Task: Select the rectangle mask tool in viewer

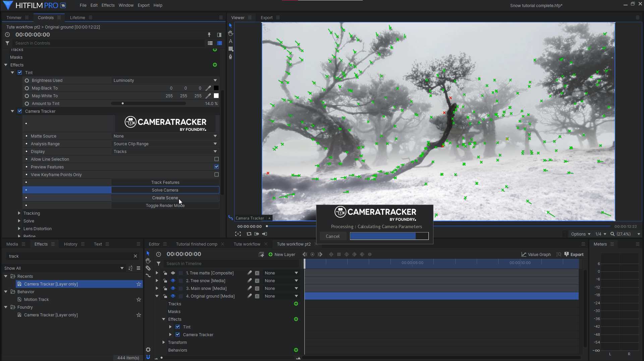Action: click(230, 49)
